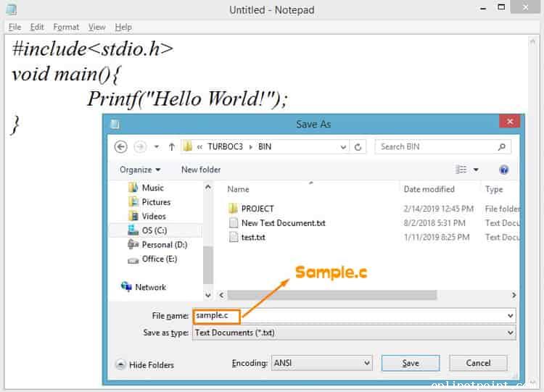Open the Encoding ANSI dropdown
544x392 pixels.
tap(321, 363)
